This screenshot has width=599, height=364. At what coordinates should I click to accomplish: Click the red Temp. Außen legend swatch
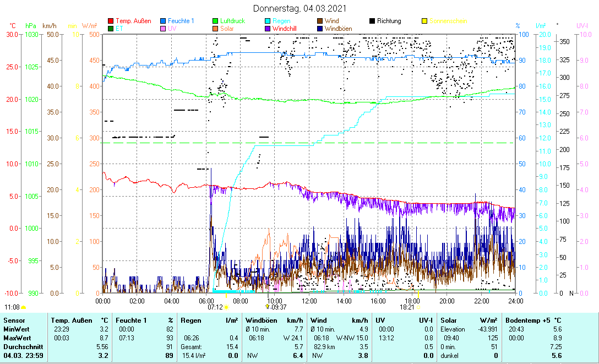point(111,21)
